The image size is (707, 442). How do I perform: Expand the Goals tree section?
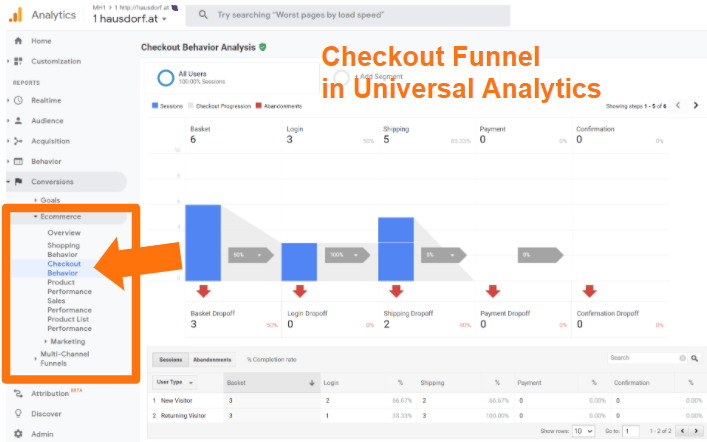pyautogui.click(x=35, y=200)
